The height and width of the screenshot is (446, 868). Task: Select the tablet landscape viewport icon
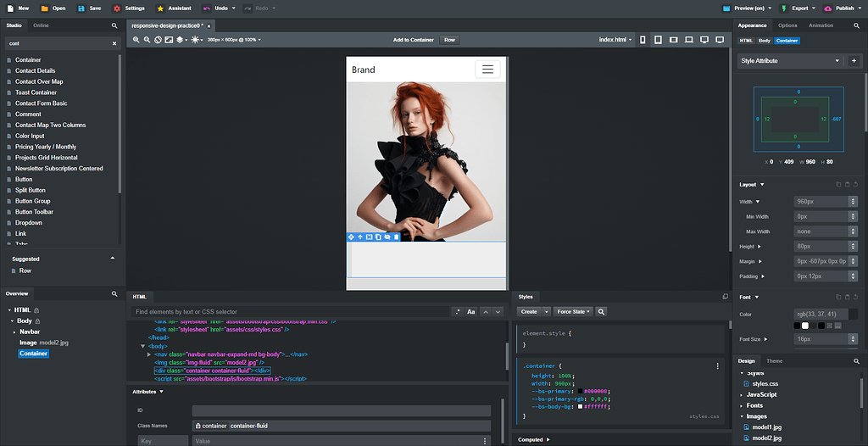674,40
